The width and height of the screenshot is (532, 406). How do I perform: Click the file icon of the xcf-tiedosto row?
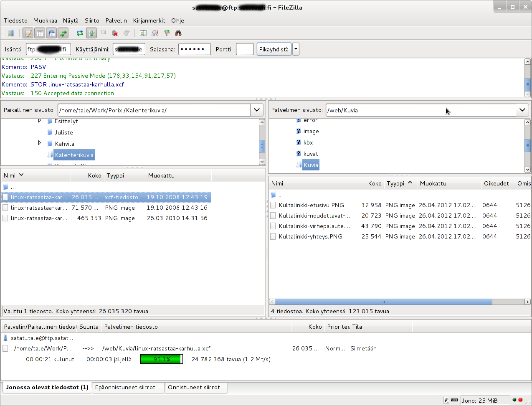(5, 197)
